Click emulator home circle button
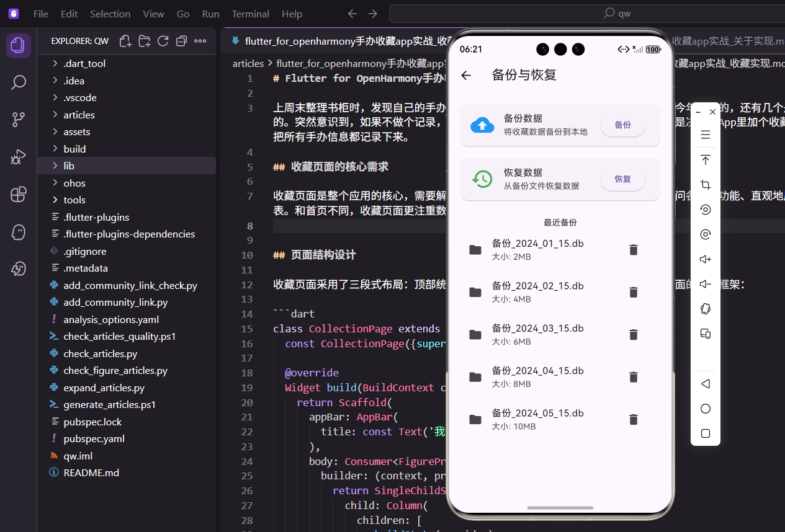 (x=706, y=409)
